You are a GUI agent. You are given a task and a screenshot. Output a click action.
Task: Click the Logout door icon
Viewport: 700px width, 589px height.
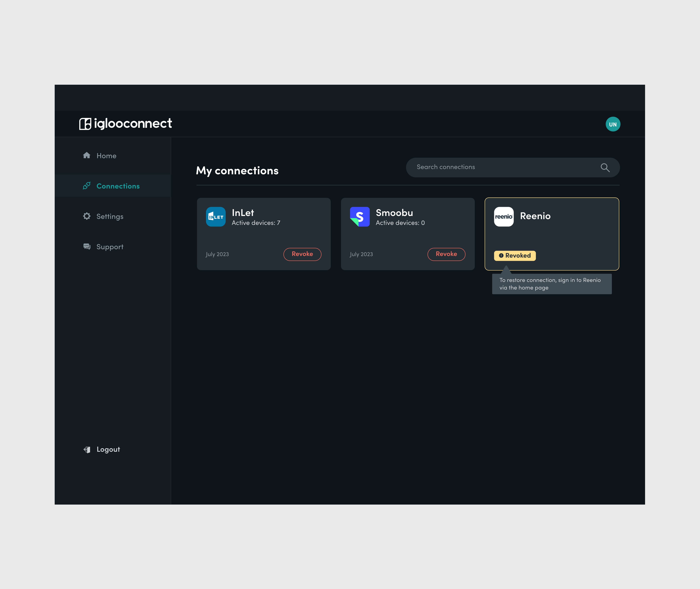[87, 449]
